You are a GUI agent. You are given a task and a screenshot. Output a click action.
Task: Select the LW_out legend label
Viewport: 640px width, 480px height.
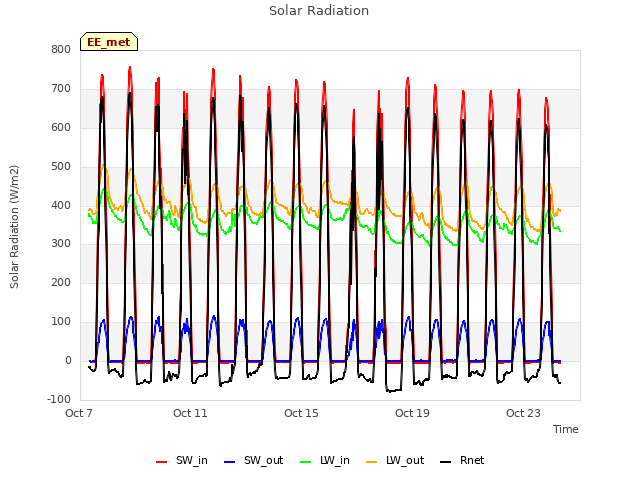click(x=405, y=460)
